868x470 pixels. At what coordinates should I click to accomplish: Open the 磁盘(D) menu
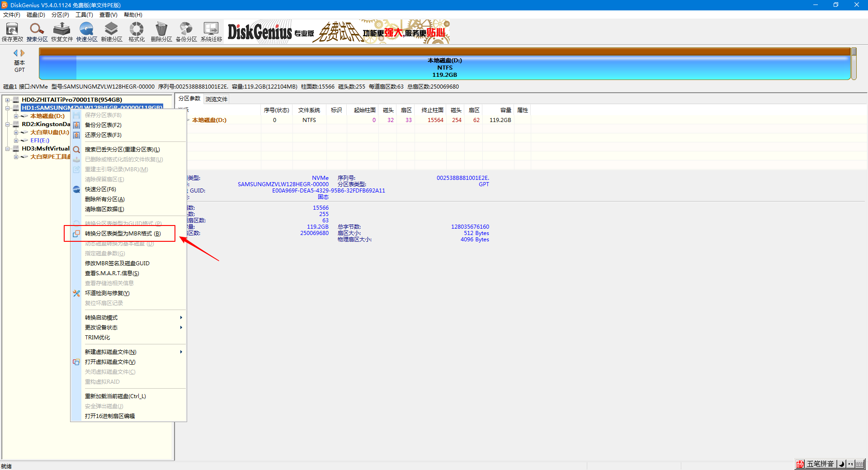pos(36,15)
